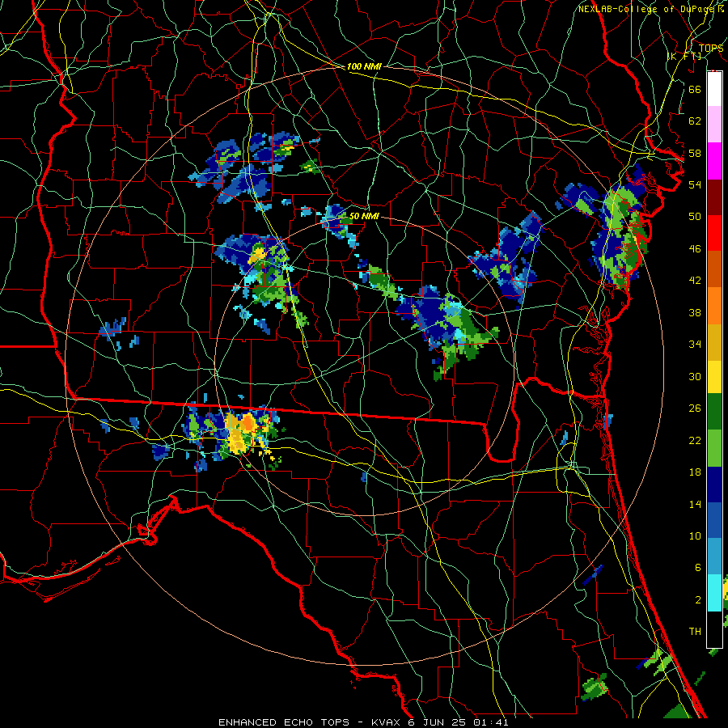Click the '50 NMI' range ring label

point(364,216)
